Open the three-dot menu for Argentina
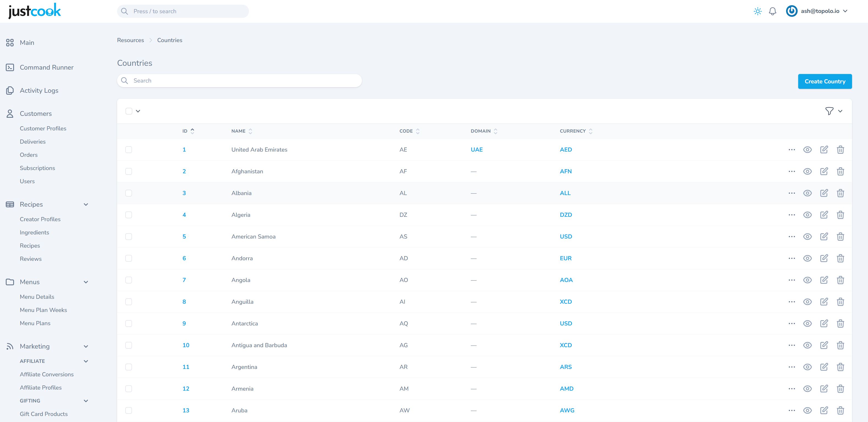Screen dimensions: 868x422 click(x=792, y=367)
